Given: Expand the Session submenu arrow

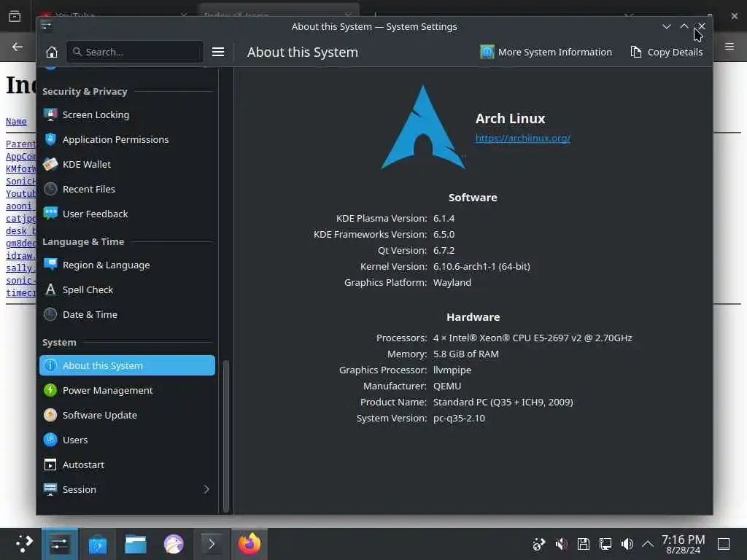Looking at the screenshot, I should point(206,489).
